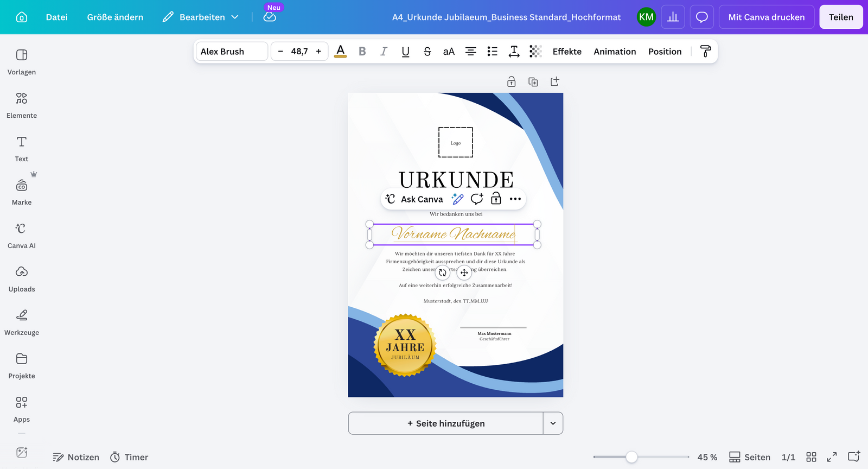The width and height of the screenshot is (868, 469).
Task: Open the Canva AI sidebar panel
Action: click(22, 236)
